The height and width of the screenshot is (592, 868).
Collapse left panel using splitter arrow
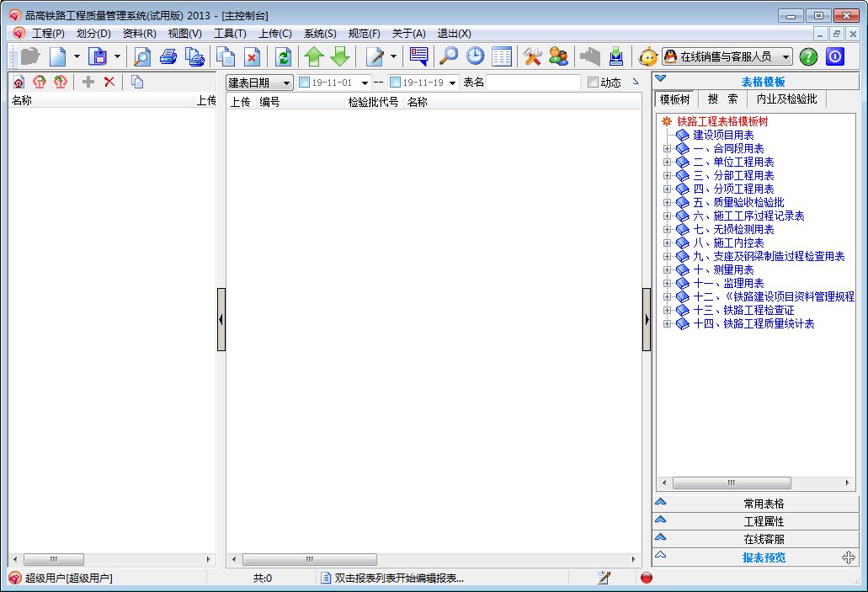pyautogui.click(x=221, y=319)
